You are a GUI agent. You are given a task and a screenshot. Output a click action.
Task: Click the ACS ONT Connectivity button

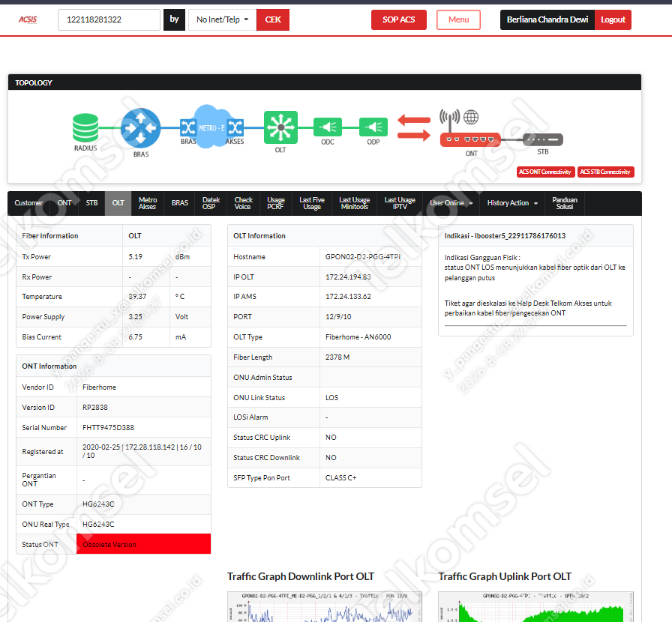545,172
